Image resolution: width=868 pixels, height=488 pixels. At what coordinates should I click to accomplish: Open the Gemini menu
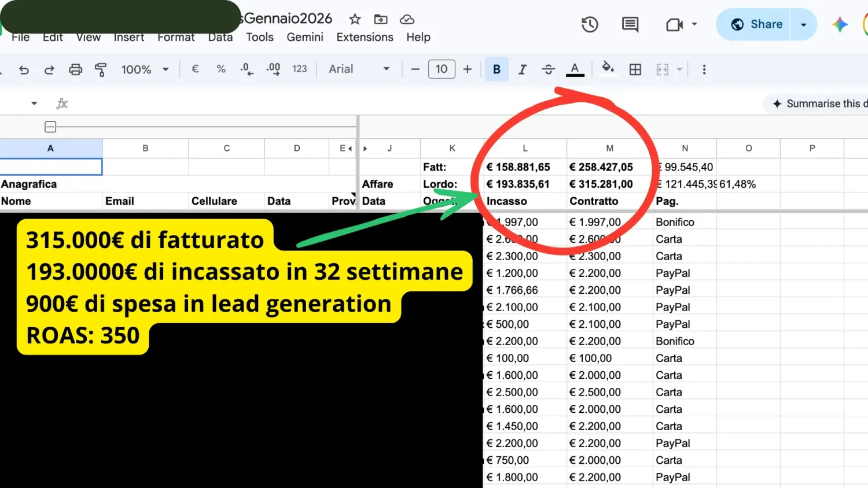click(305, 37)
